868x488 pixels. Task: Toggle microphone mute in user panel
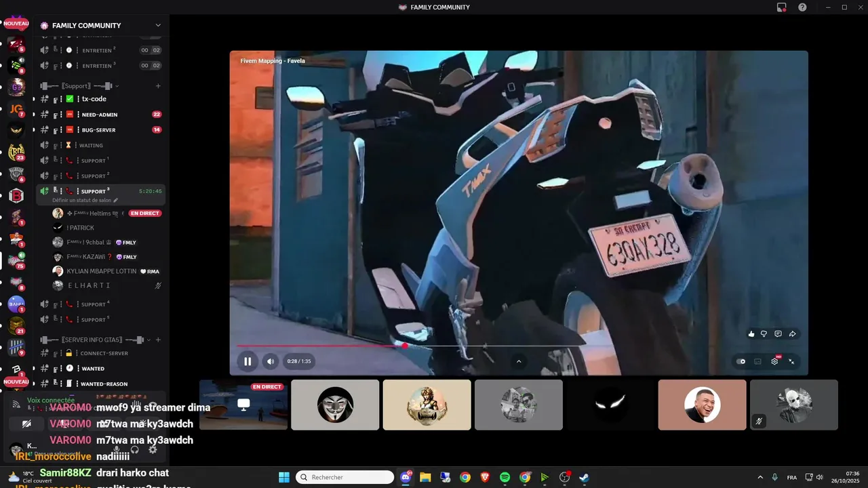[x=117, y=449]
